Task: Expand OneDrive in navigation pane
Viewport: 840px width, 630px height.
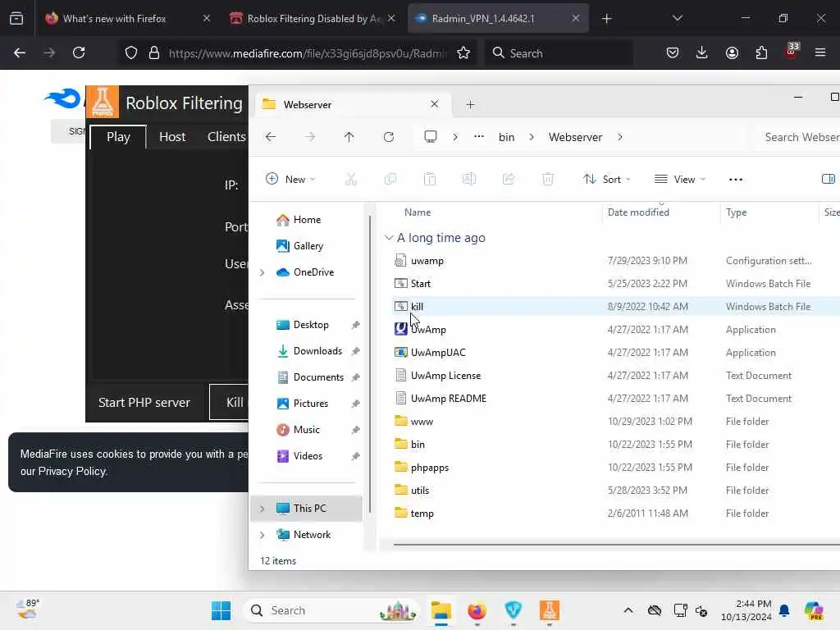Action: click(262, 272)
